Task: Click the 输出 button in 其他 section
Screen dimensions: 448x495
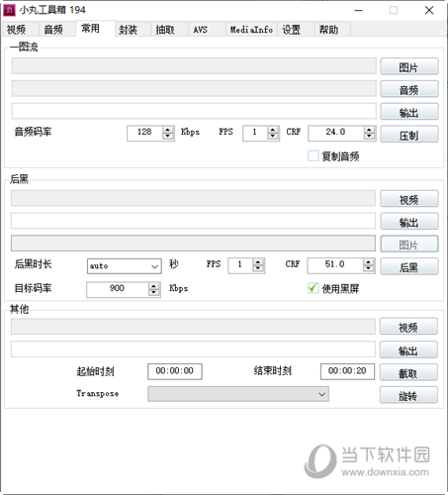Action: point(408,349)
